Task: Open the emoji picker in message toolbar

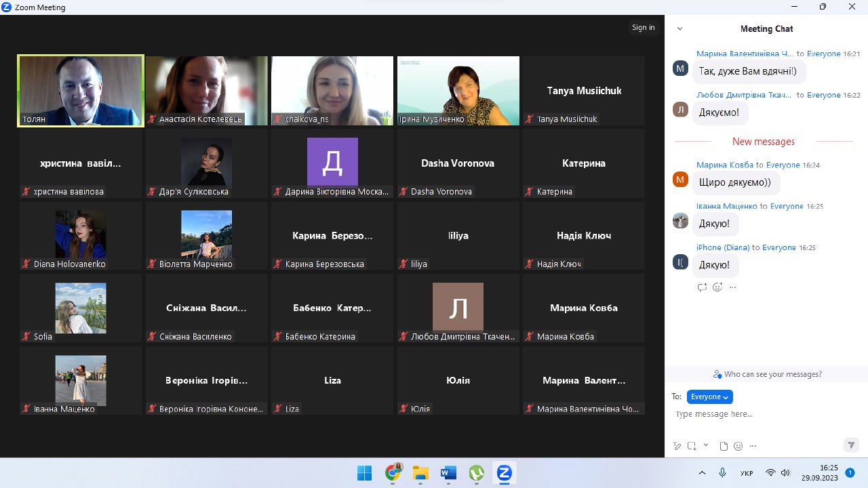Action: click(738, 446)
